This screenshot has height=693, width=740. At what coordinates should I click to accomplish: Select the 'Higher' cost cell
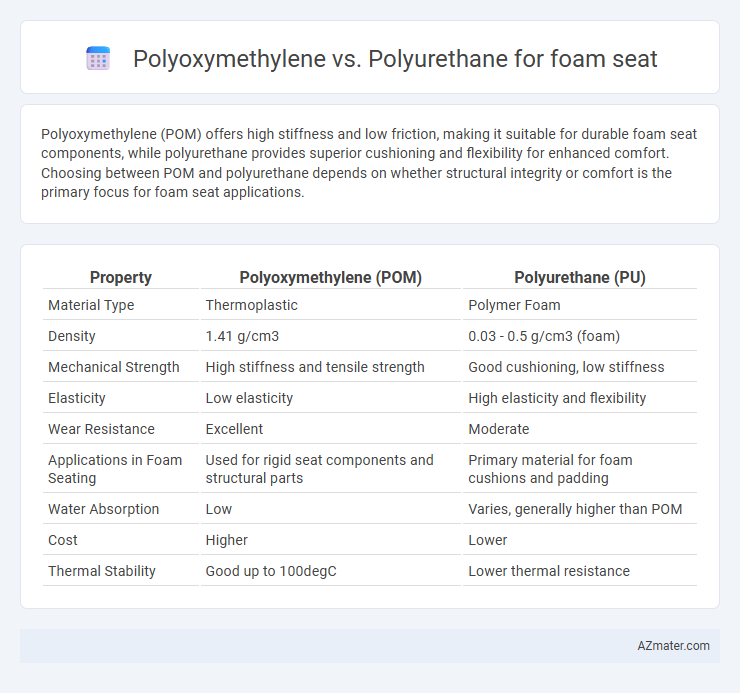(x=227, y=540)
